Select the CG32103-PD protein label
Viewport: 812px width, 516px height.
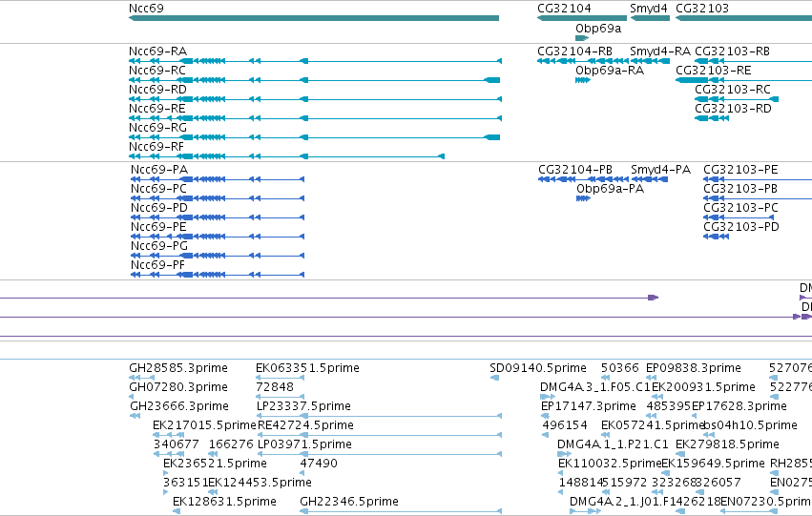(x=741, y=227)
